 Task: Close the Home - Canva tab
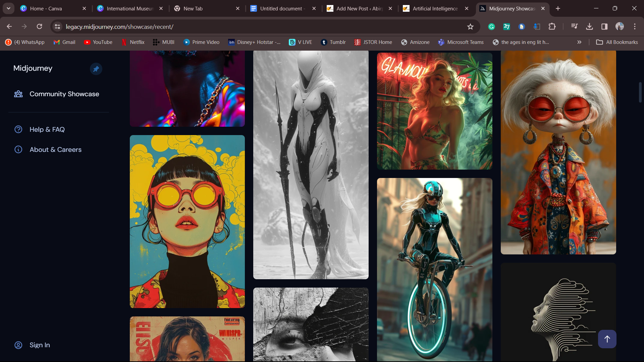[x=84, y=8]
